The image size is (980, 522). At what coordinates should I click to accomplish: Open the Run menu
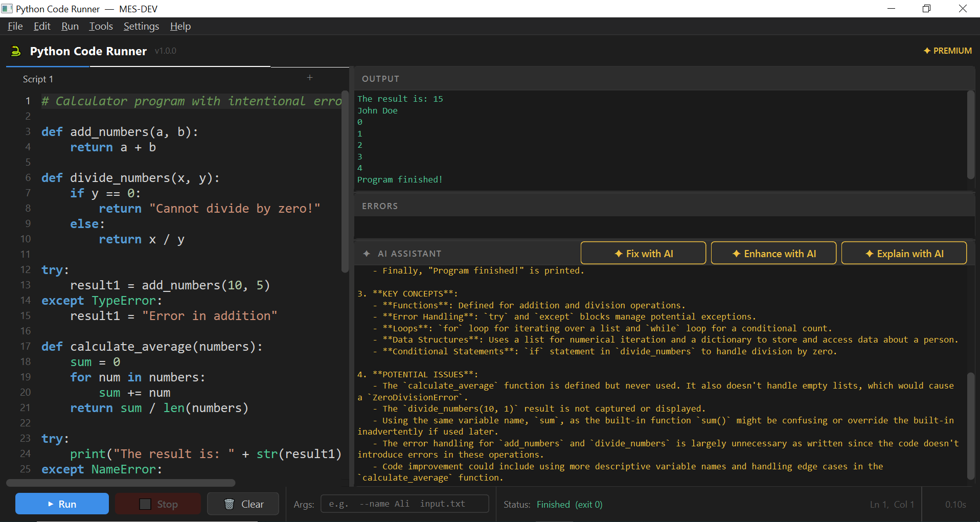tap(70, 26)
